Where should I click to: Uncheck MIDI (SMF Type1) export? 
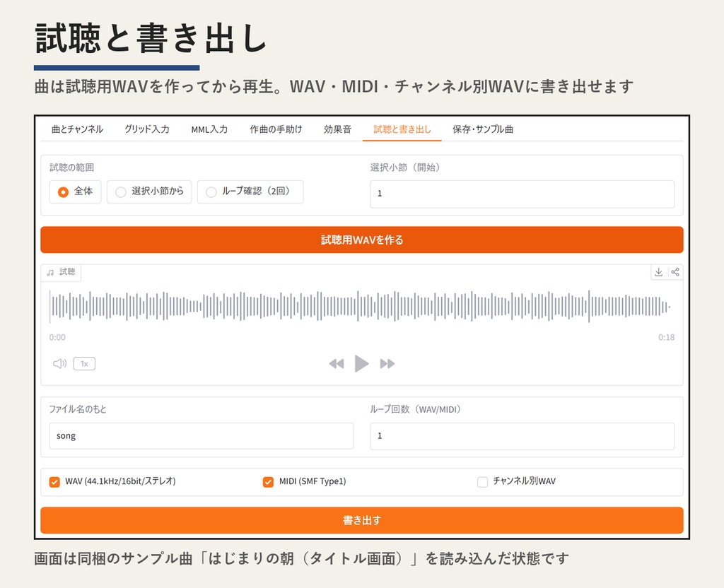pyautogui.click(x=268, y=482)
